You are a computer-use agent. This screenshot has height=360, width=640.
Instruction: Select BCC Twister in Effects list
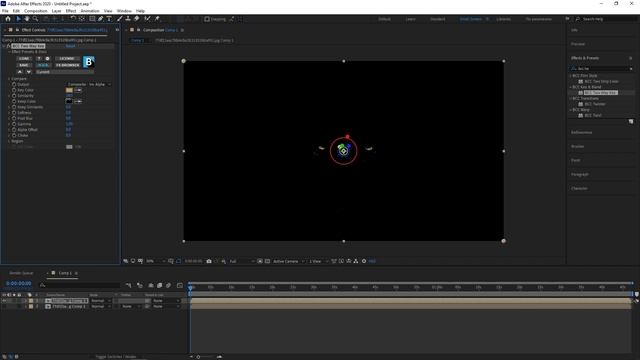point(595,104)
